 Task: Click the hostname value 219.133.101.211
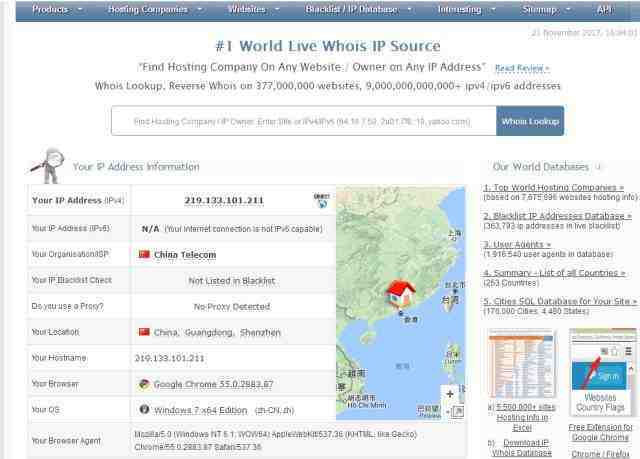pyautogui.click(x=169, y=358)
